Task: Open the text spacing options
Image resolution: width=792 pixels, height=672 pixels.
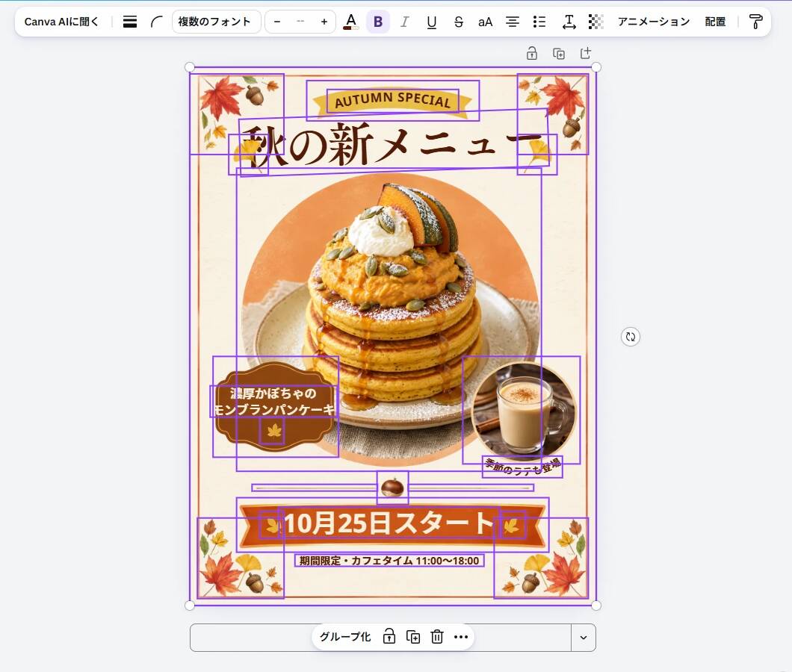Action: 569,22
